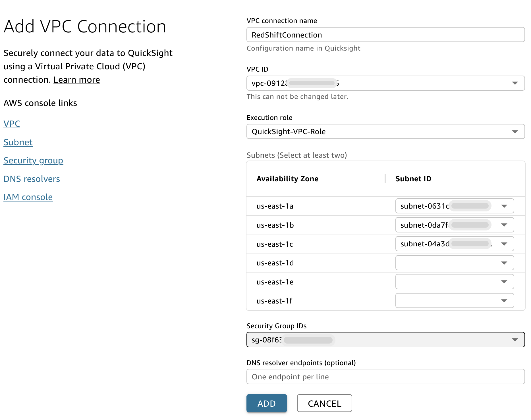Open the IAM console link
Screen dimensions: 531x420
(x=28, y=197)
